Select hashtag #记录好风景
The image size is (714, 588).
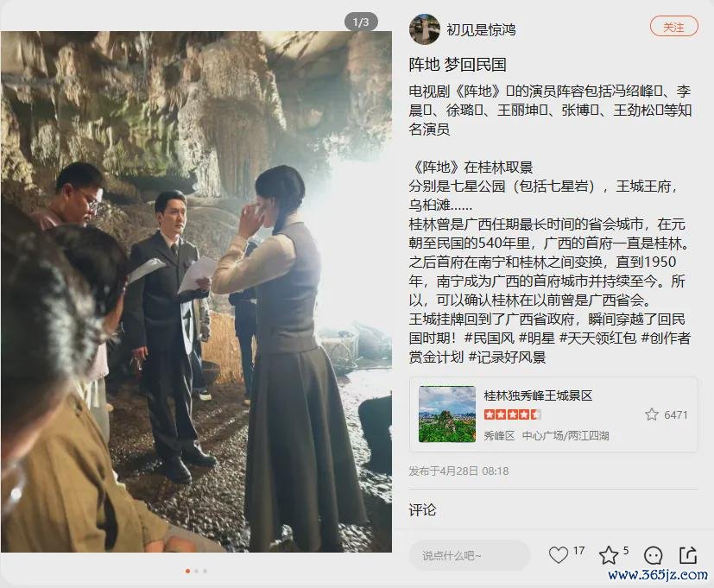[508, 357]
